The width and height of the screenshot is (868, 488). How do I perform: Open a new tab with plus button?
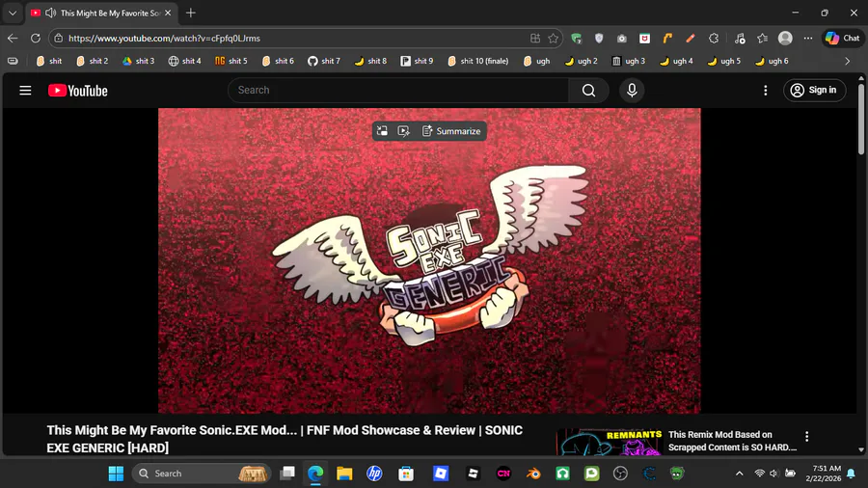coord(191,13)
